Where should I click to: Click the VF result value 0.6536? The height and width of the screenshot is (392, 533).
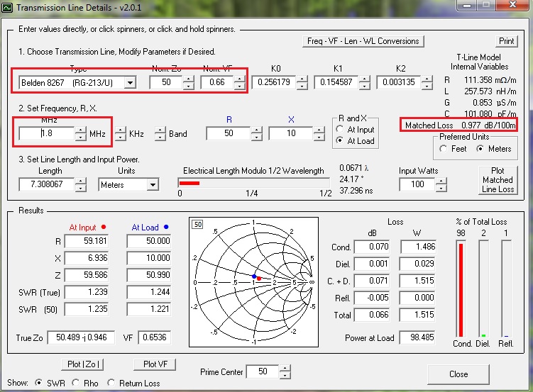(x=154, y=337)
